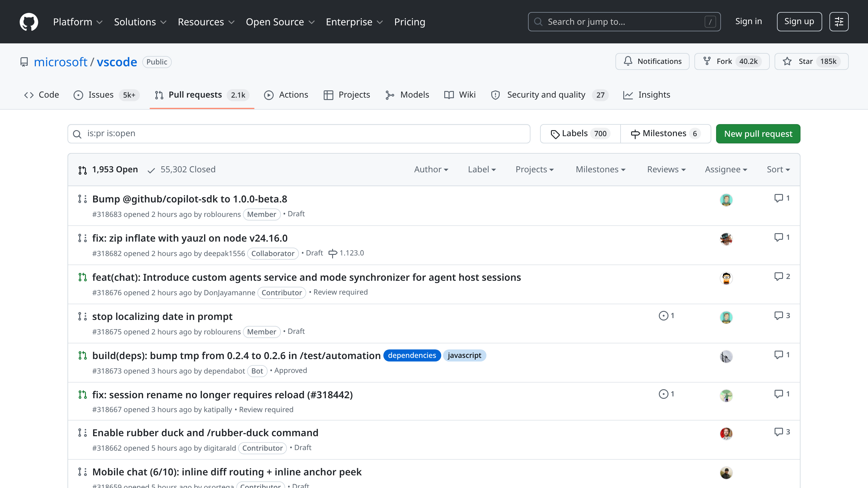Open the avatar on the Bump copilot-sdk row
The width and height of the screenshot is (868, 488).
pyautogui.click(x=726, y=200)
